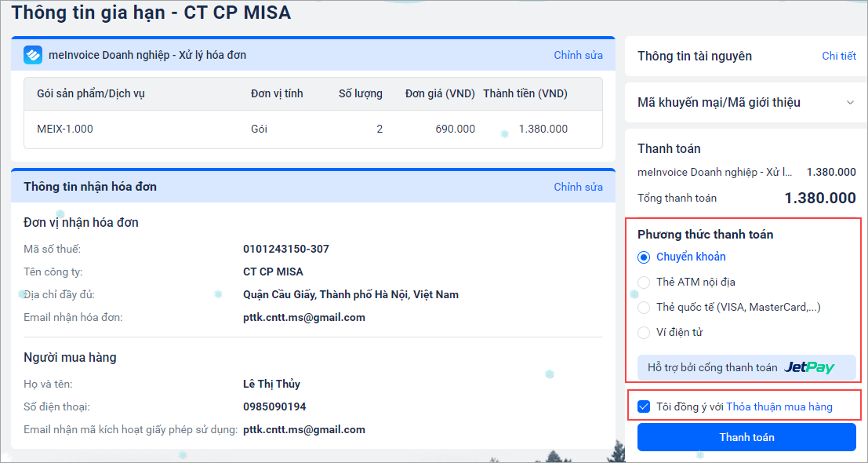Screen dimensions: 868x463
Task: Click the Đơn giá (VND) column header
Action: coord(440,93)
